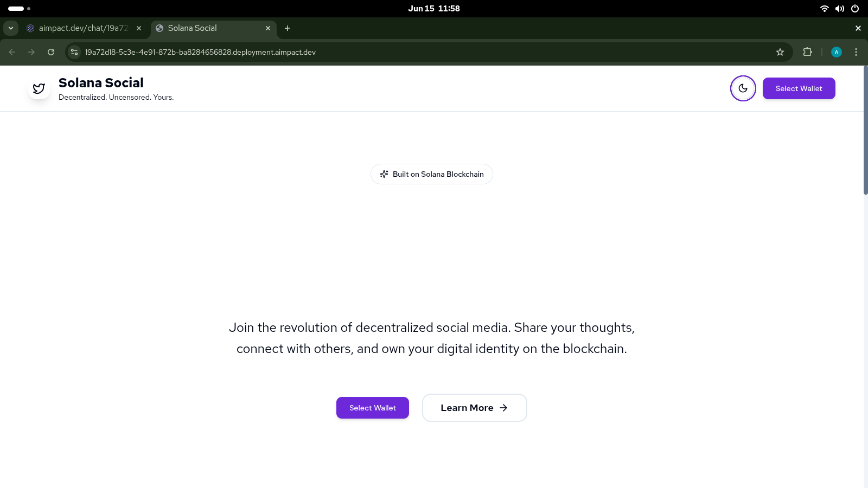Close the aimpact.dev chat tab

139,28
